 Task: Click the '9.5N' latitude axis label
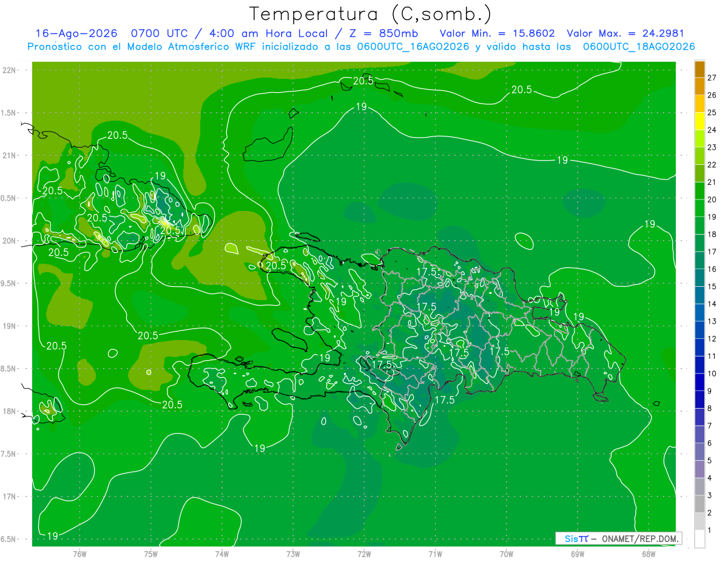coord(9,283)
